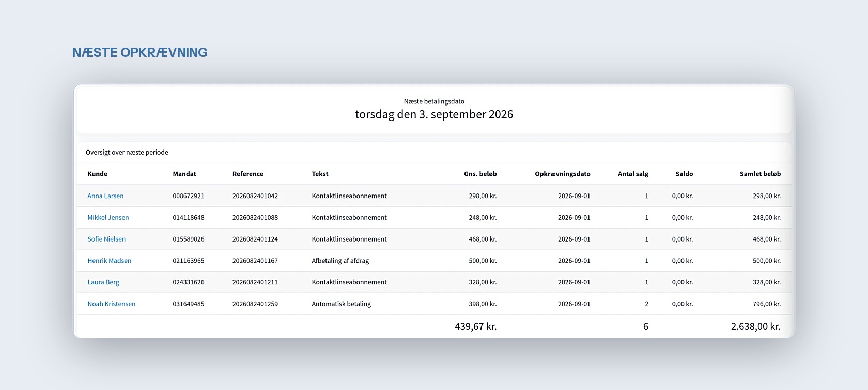Select reference 2026082401042
The width and height of the screenshot is (868, 390).
tap(255, 196)
